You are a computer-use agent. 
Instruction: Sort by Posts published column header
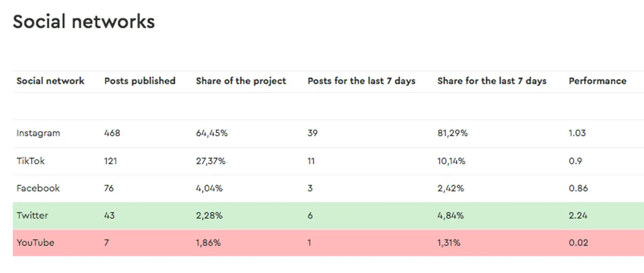coord(140,81)
